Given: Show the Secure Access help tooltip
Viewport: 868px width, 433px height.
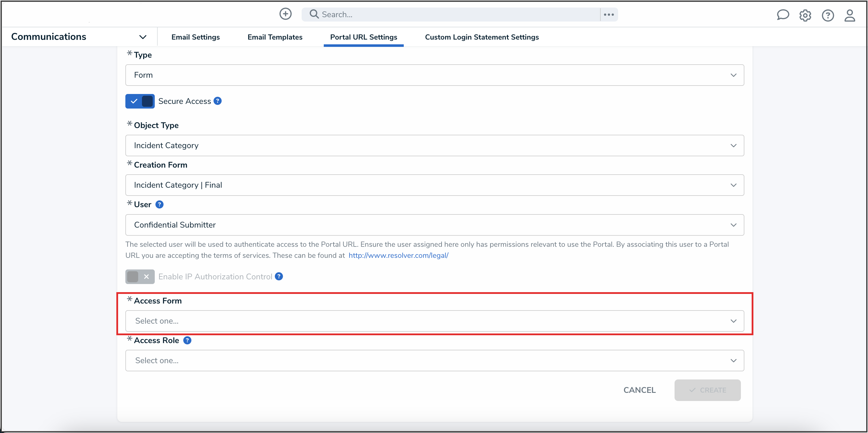Looking at the screenshot, I should pos(218,101).
